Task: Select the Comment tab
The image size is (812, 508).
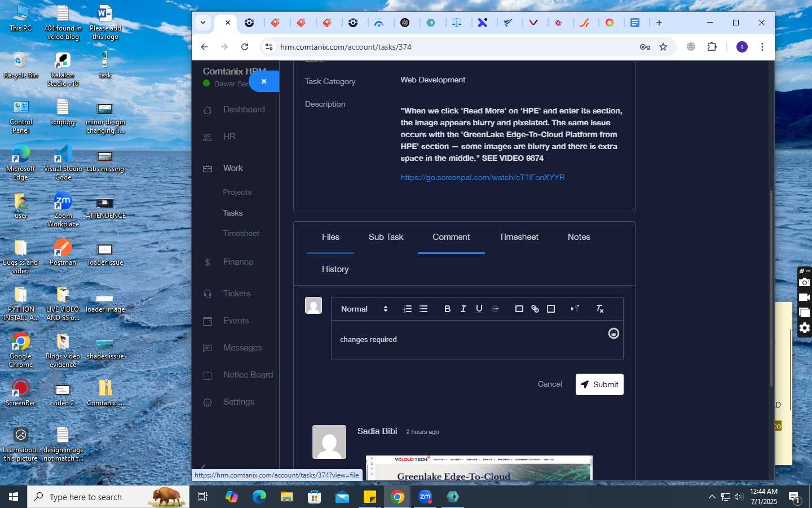Action: point(451,237)
